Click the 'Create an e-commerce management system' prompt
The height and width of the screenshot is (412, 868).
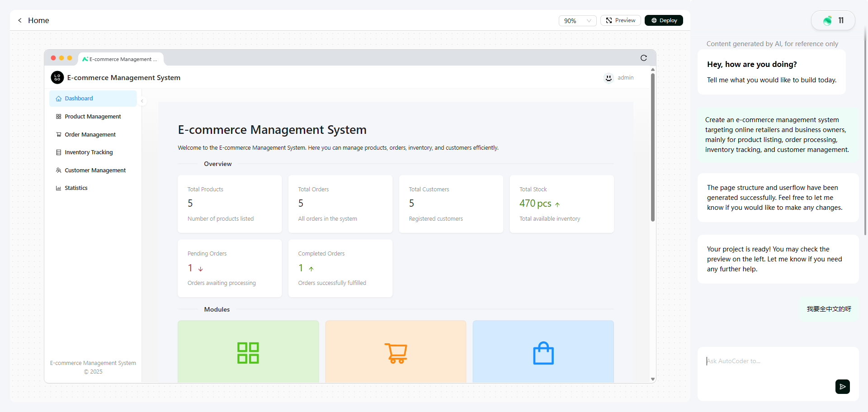[x=777, y=135]
